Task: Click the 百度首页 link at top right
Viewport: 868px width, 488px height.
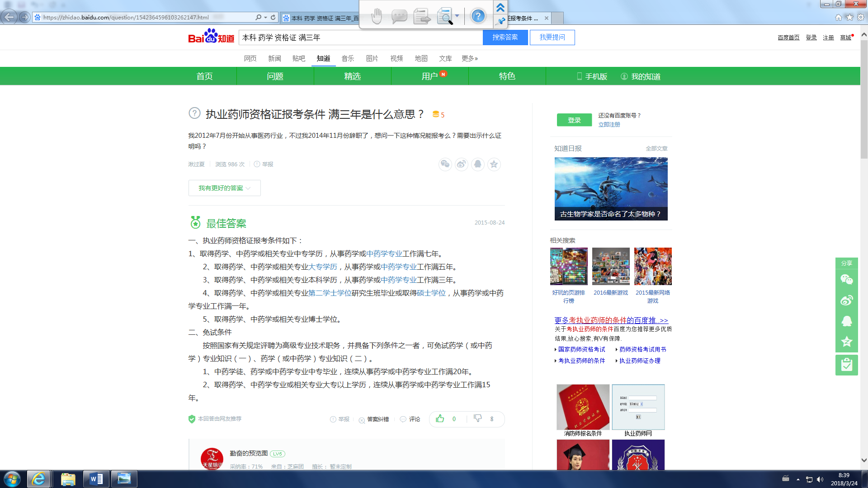Action: coord(788,38)
